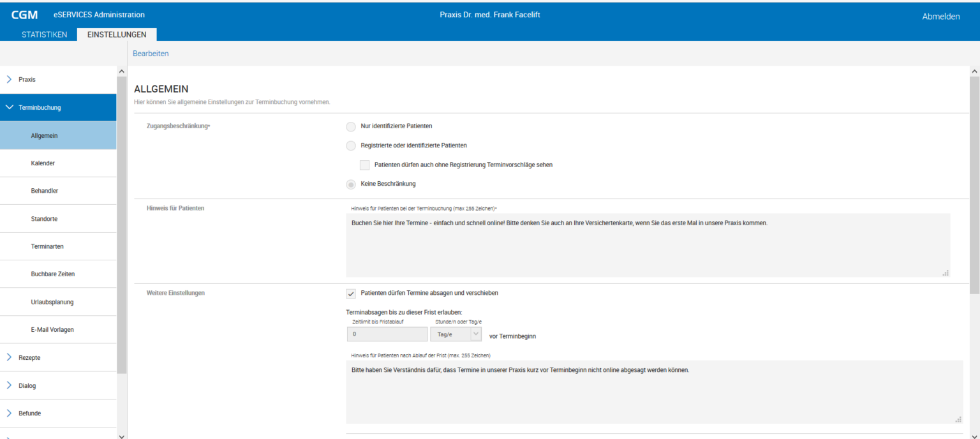Screen dimensions: 980x439
Task: Select 'Nur identifizierte Patienten' access restriction
Action: pos(350,126)
